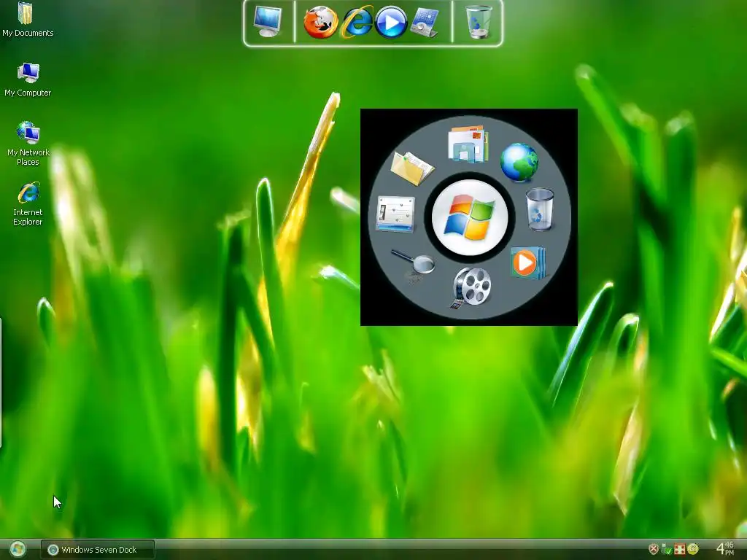Viewport: 747px width, 560px height.
Task: Click the globe icon in the circular dock
Action: coord(519,163)
